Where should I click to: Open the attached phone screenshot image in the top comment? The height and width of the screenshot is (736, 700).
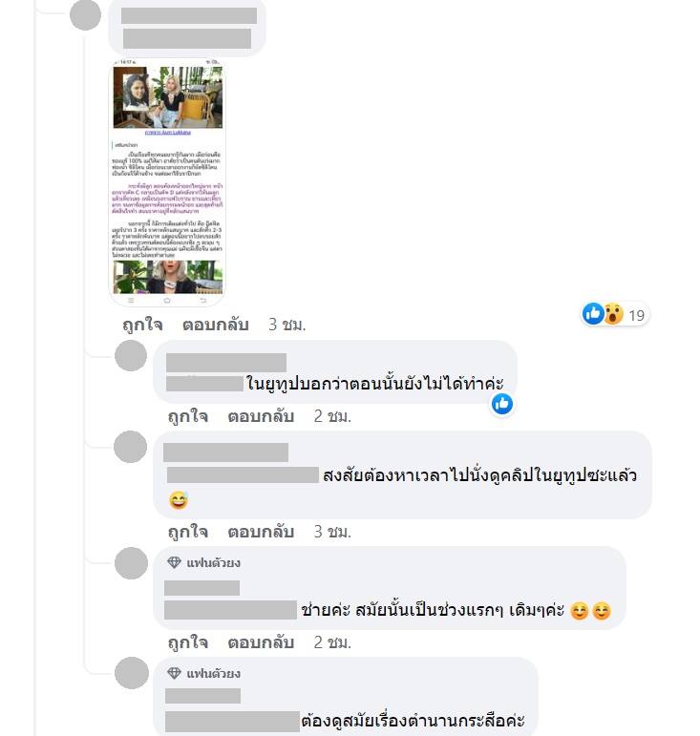[167, 182]
